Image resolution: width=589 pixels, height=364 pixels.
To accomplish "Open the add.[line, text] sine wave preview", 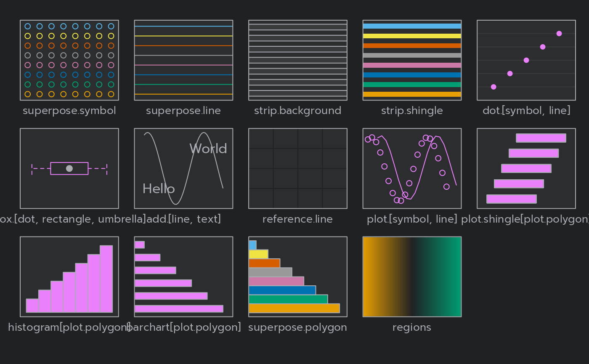I will tap(183, 168).
